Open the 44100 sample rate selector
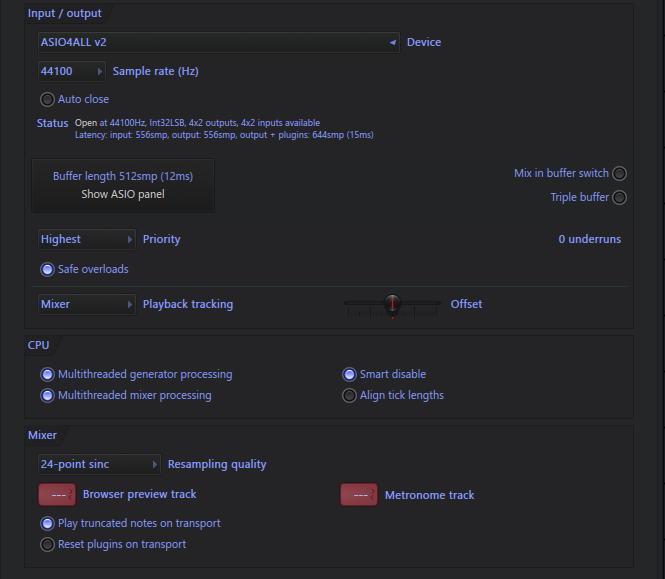 coord(71,71)
